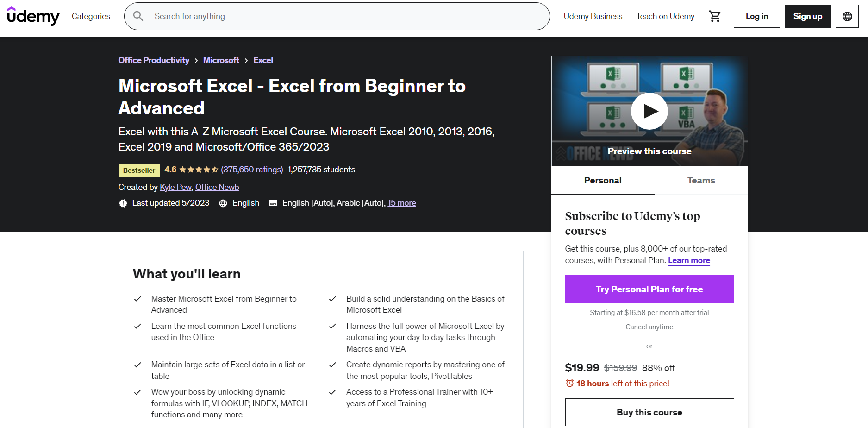This screenshot has height=428, width=868.
Task: Open the shopping cart
Action: click(715, 15)
